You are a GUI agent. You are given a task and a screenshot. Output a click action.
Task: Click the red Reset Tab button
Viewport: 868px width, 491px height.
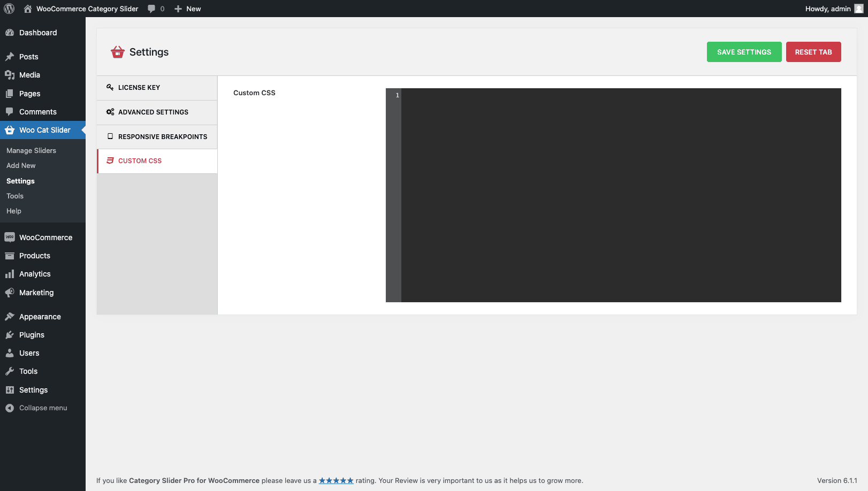(x=813, y=52)
